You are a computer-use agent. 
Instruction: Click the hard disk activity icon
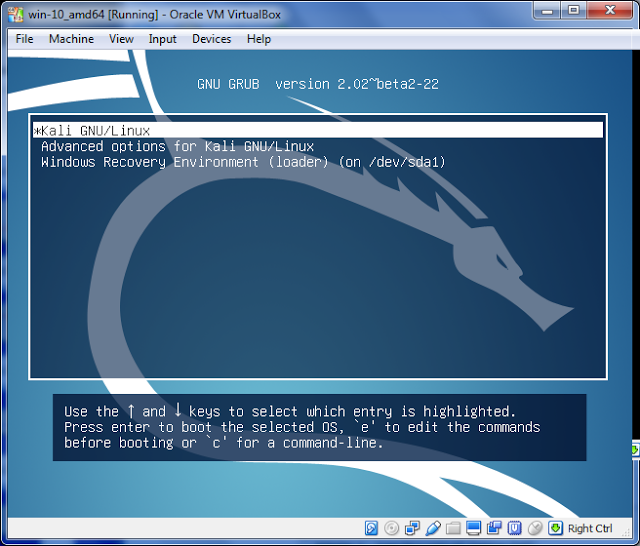pyautogui.click(x=371, y=528)
